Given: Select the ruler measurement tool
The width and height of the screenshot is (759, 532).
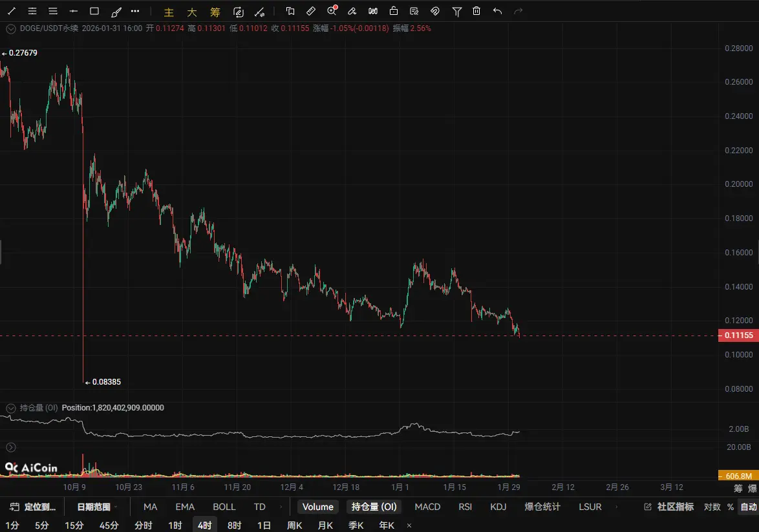Looking at the screenshot, I should coord(311,10).
